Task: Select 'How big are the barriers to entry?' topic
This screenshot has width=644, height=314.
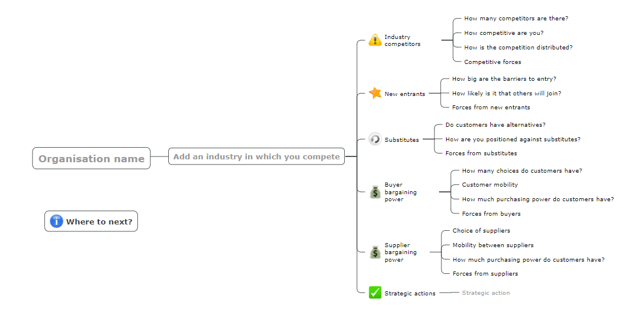Action: point(504,78)
